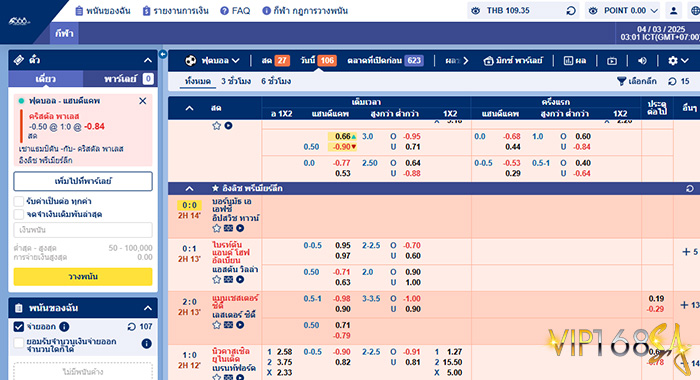Open the user account icon
This screenshot has height=380, width=700.
[674, 11]
